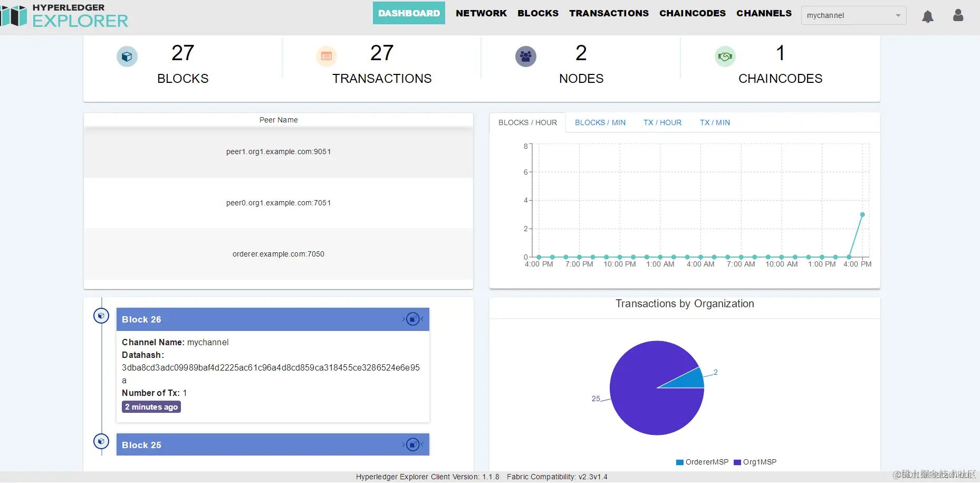
Task: Select peer1.org1.example.com:9051 in the peer list
Action: click(x=278, y=151)
